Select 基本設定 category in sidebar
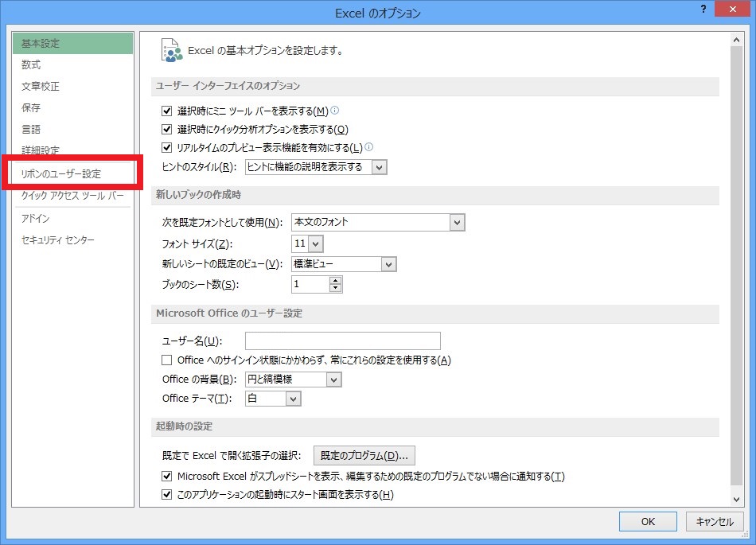Image resolution: width=756 pixels, height=545 pixels. (x=72, y=44)
